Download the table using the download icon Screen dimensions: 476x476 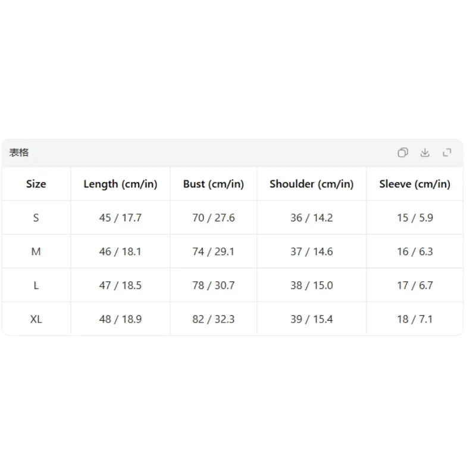[425, 152]
